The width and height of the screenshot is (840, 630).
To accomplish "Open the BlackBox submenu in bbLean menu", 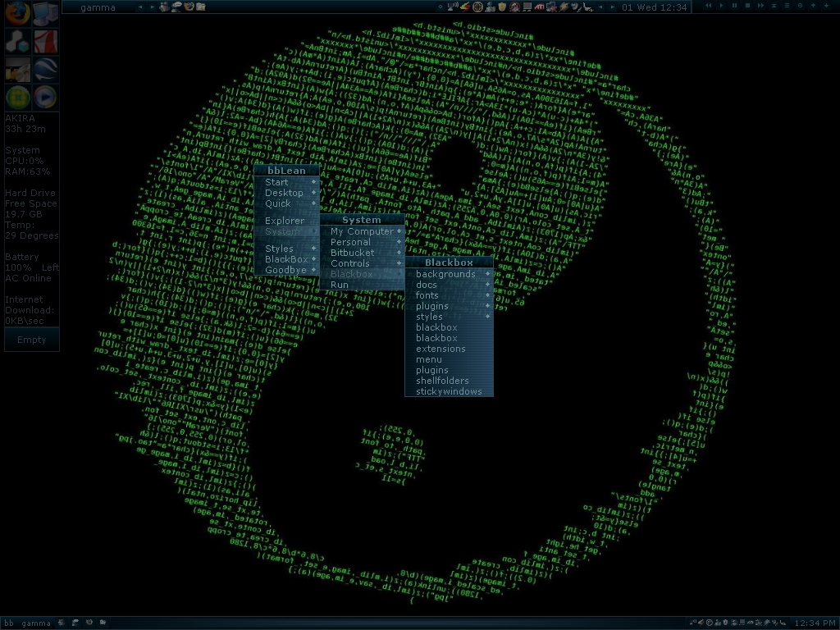I will pyautogui.click(x=286, y=259).
